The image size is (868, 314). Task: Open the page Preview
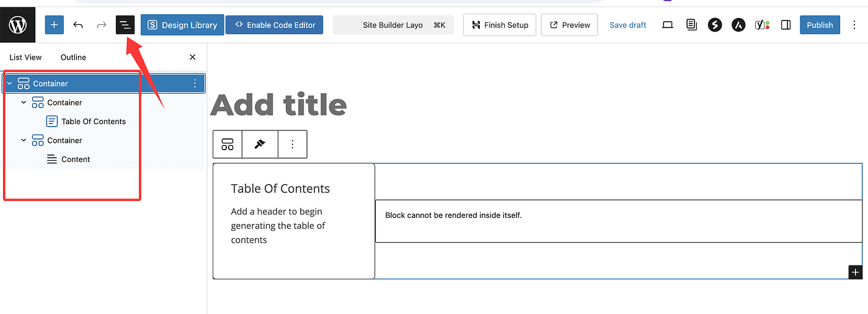[569, 25]
